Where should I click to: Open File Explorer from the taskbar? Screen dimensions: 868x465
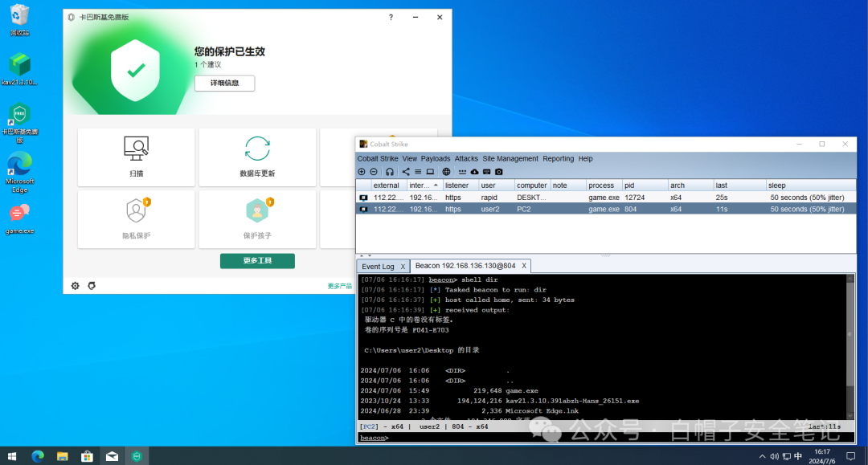point(63,456)
